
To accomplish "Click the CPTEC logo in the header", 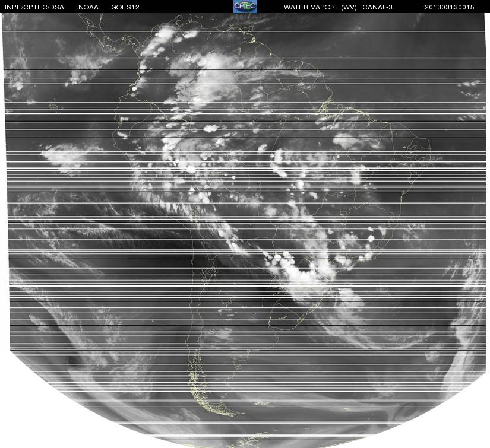I will click(x=245, y=7).
